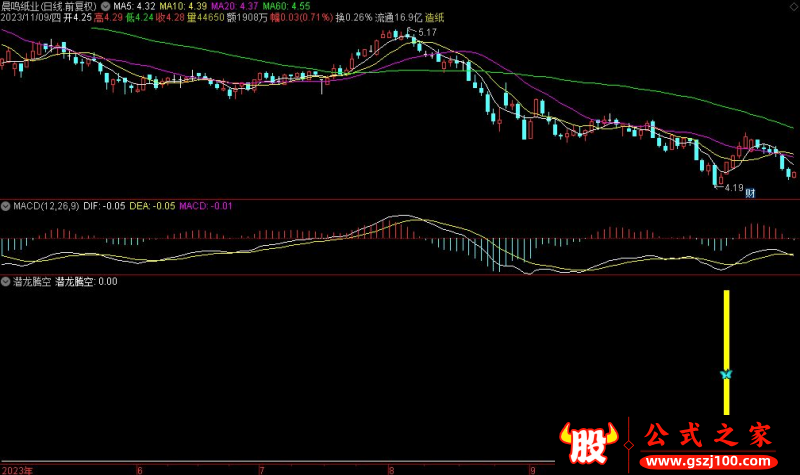
Task: Select the MA5 moving average label
Action: (x=130, y=5)
